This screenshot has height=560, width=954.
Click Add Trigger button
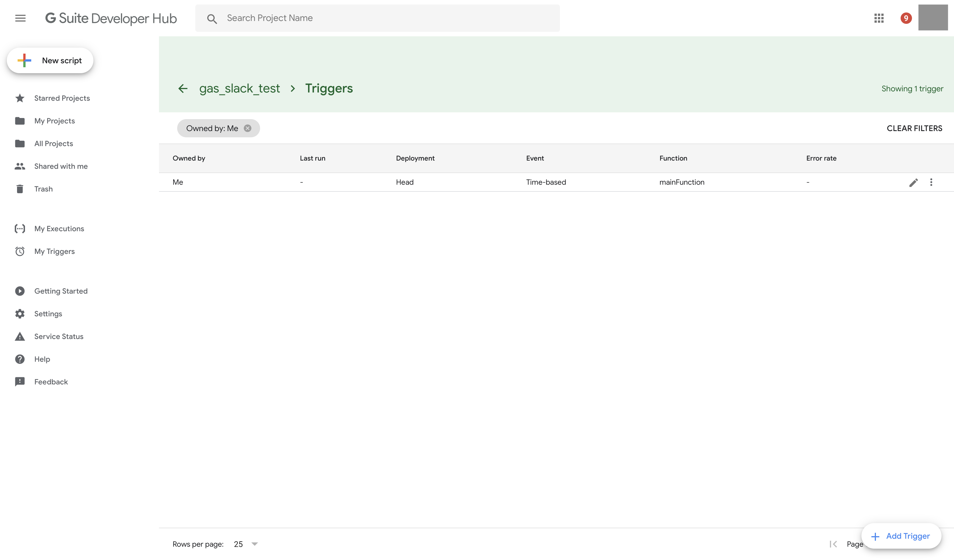tap(901, 536)
